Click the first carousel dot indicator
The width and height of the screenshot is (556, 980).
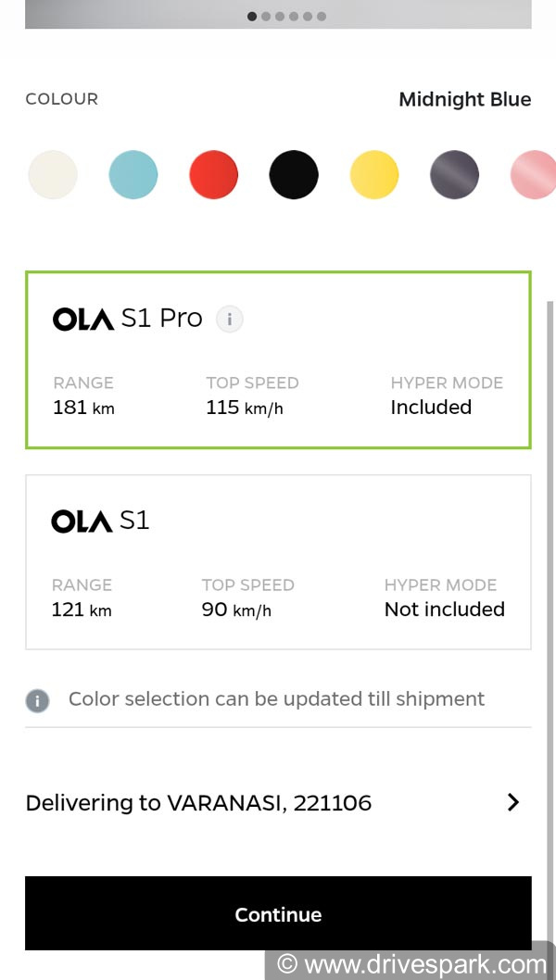click(x=251, y=16)
